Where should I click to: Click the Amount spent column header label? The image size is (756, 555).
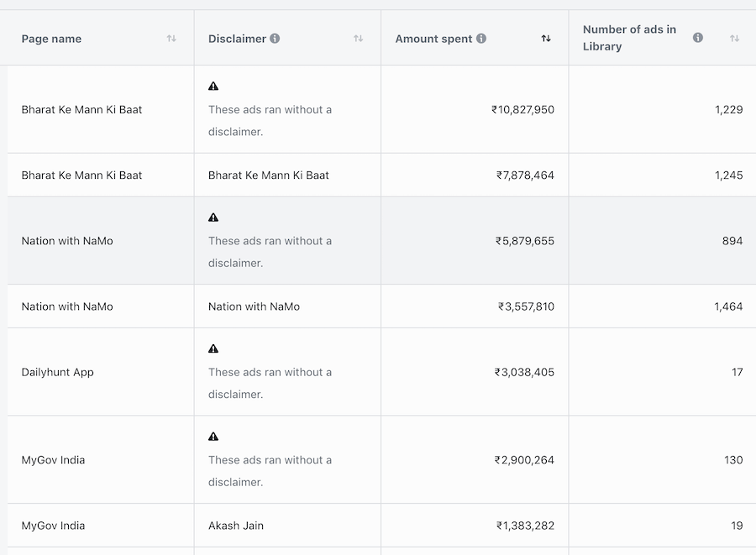[x=433, y=39]
